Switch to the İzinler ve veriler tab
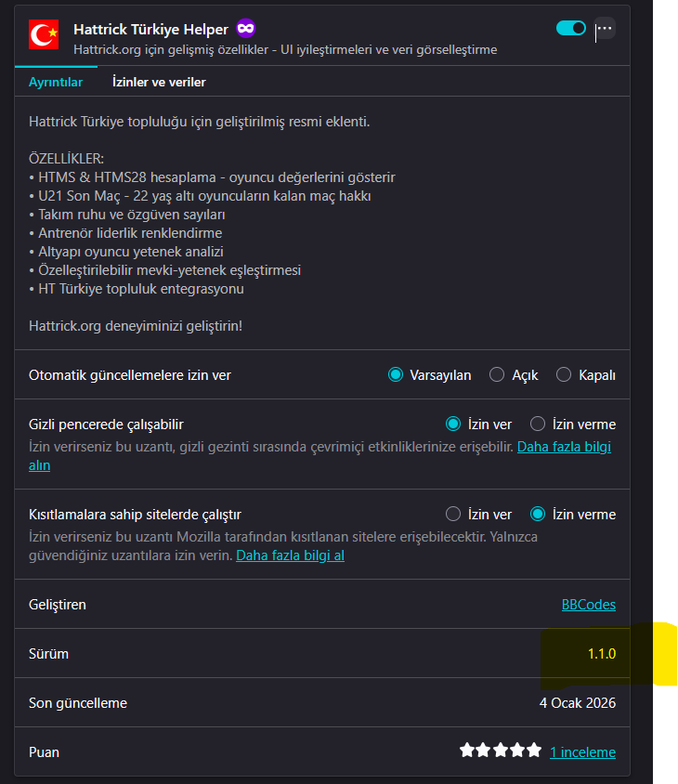Image resolution: width=678 pixels, height=784 pixels. [x=159, y=82]
